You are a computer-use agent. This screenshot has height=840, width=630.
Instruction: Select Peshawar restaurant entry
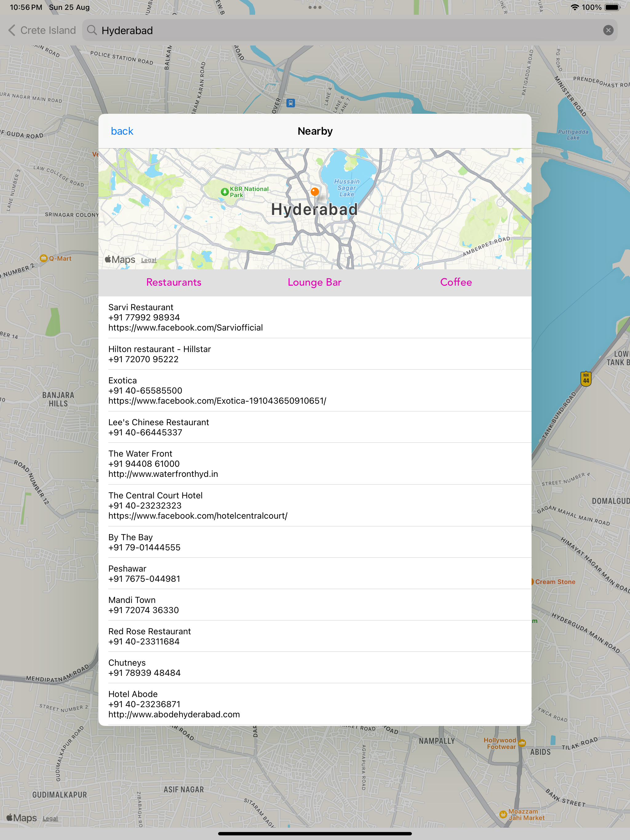[x=315, y=573]
